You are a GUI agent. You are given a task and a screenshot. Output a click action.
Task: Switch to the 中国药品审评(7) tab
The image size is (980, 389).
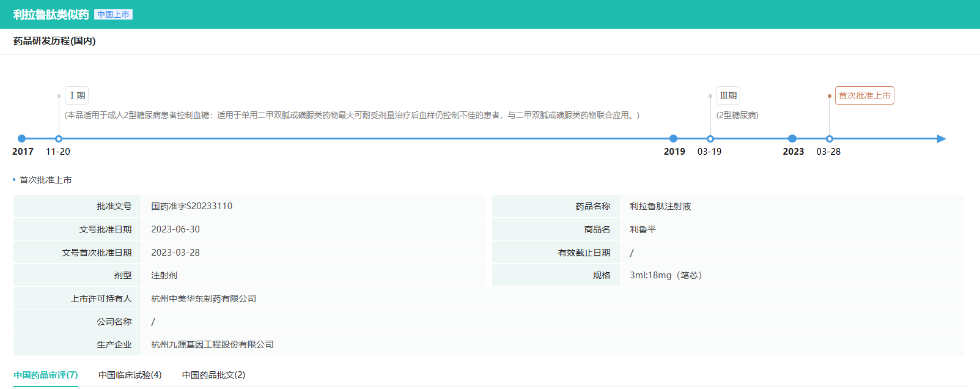coord(46,375)
